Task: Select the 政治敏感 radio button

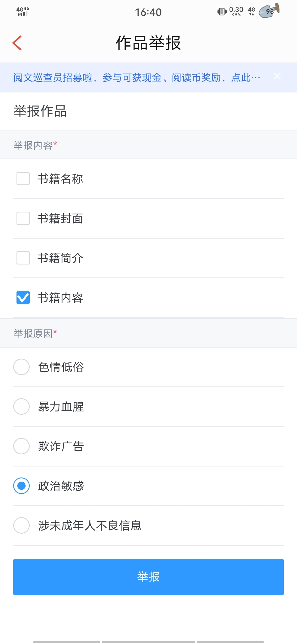Action: [21, 486]
